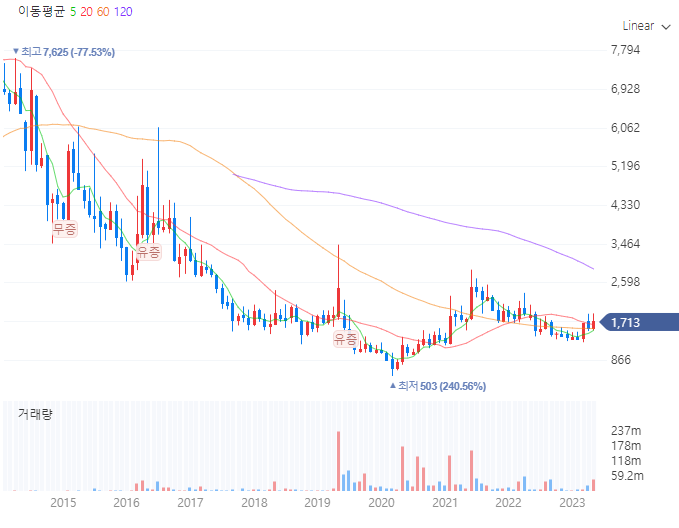Click the 유증 marker near 2016
Screen dimensions: 679x528
point(149,251)
